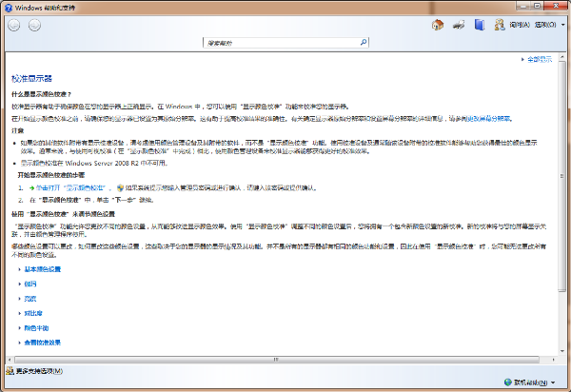Click the 更多支持选项 icon at bottom left
The image size is (571, 392).
coord(9,371)
